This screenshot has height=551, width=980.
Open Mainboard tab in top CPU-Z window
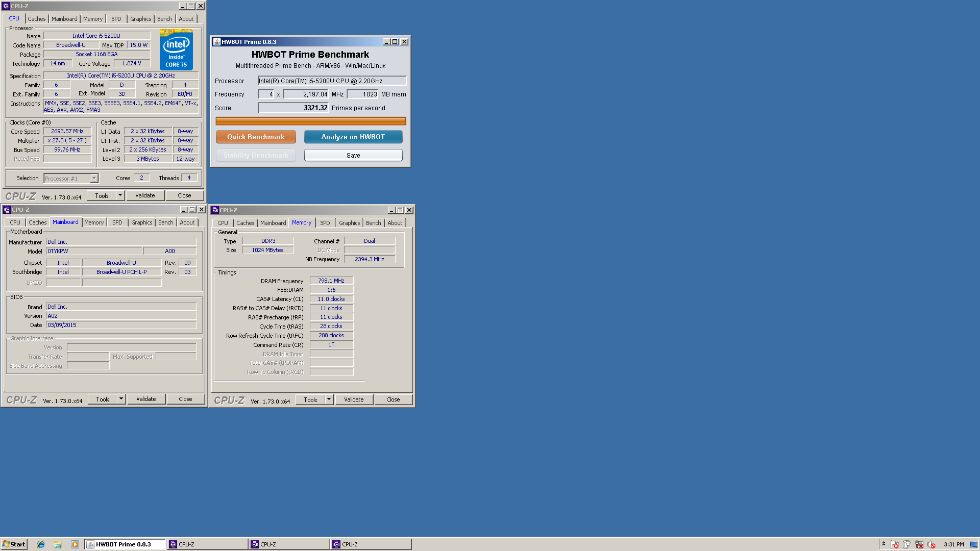coord(64,19)
